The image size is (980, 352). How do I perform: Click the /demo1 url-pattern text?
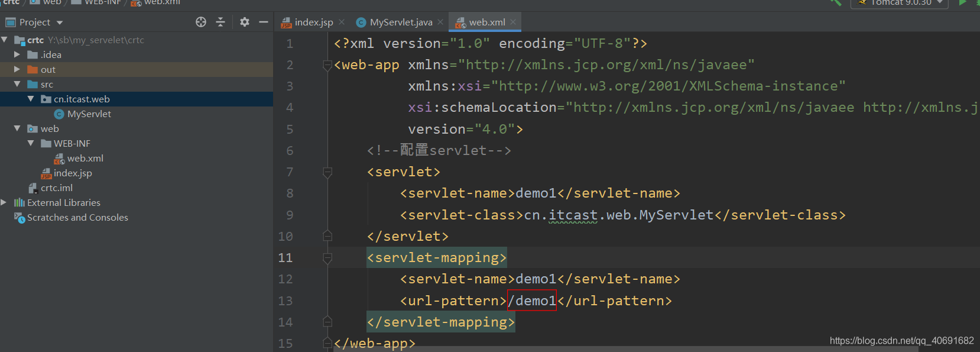click(x=532, y=301)
